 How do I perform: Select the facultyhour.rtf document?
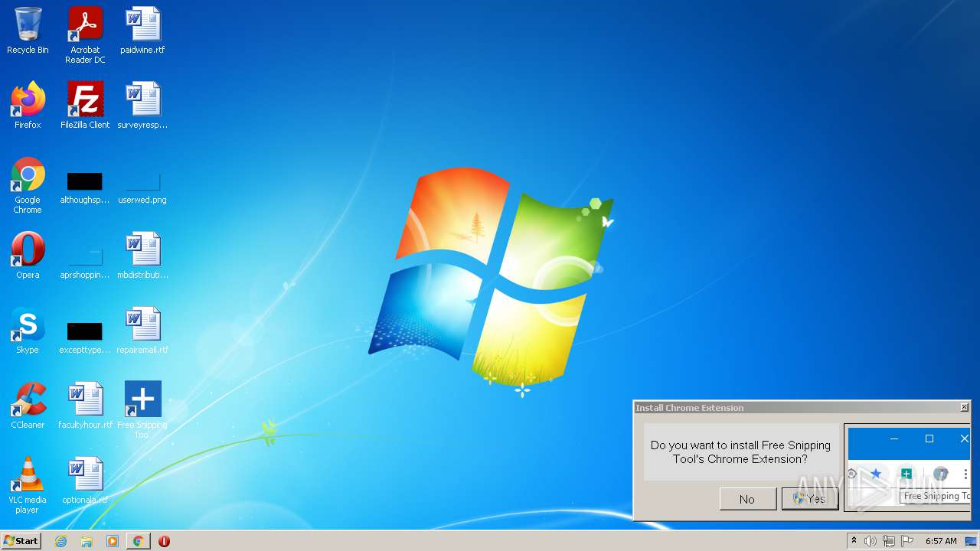coord(85,406)
